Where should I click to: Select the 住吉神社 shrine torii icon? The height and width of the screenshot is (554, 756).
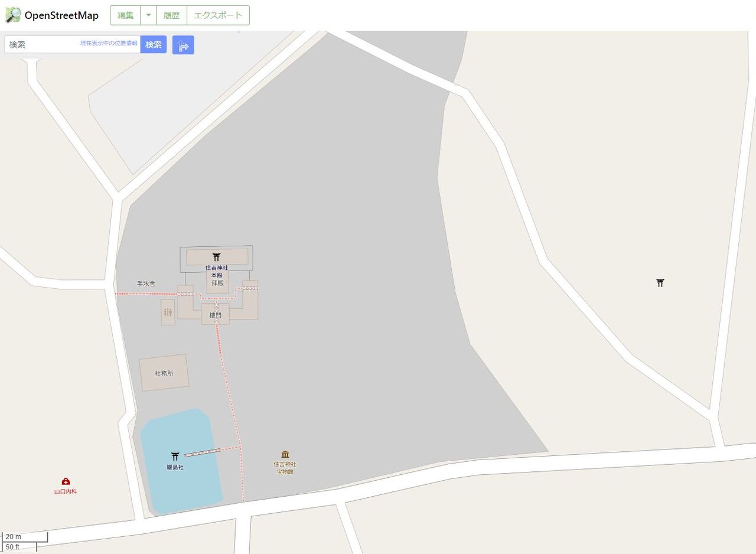(x=216, y=257)
